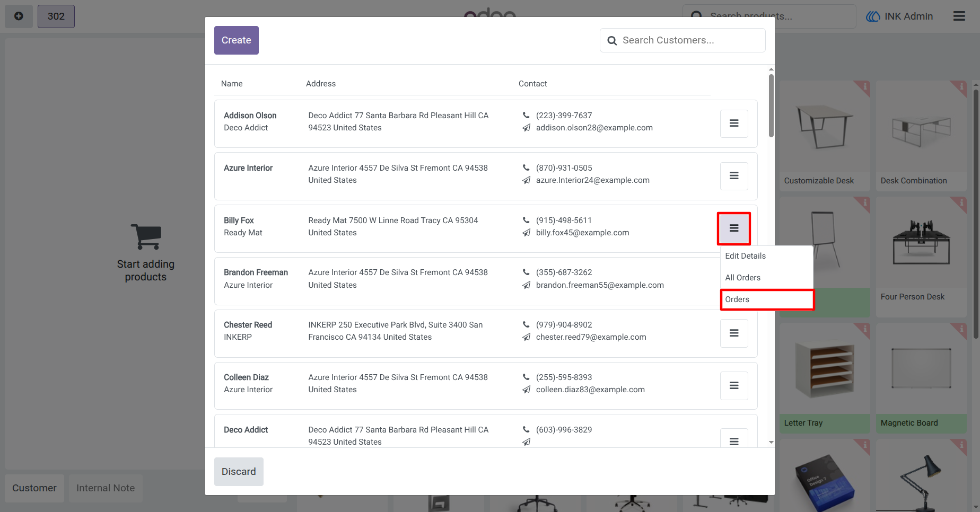Viewport: 980px width, 512px height.
Task: Focus the Search Customers field
Action: [x=682, y=40]
